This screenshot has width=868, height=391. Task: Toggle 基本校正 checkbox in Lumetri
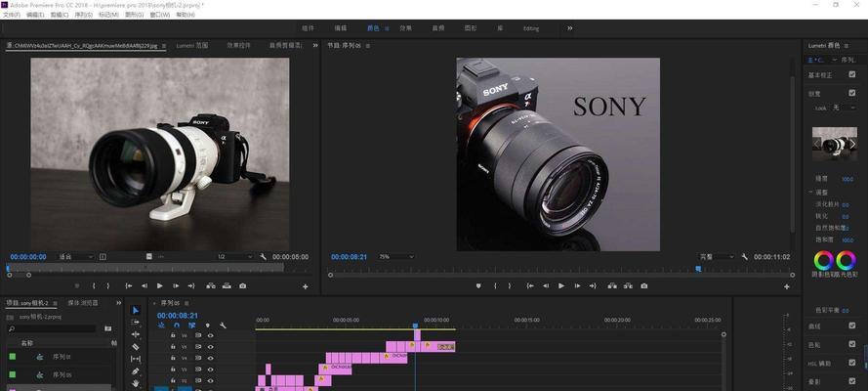tap(852, 74)
